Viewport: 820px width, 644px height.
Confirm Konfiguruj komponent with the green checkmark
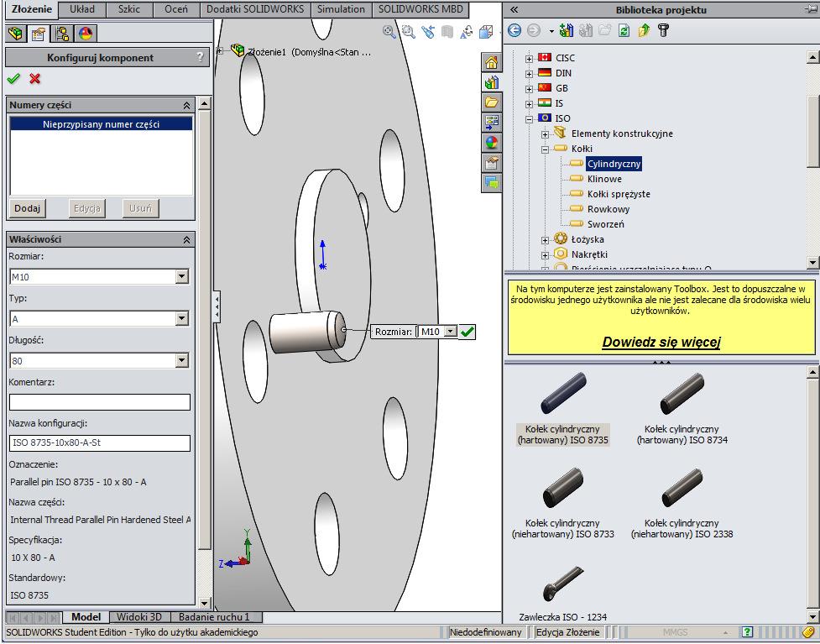pos(13,79)
